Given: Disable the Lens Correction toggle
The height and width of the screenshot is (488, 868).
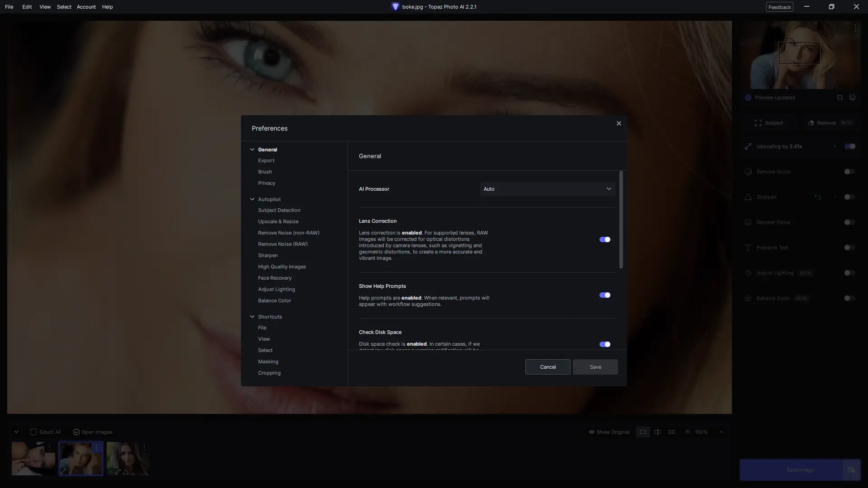Looking at the screenshot, I should point(604,239).
